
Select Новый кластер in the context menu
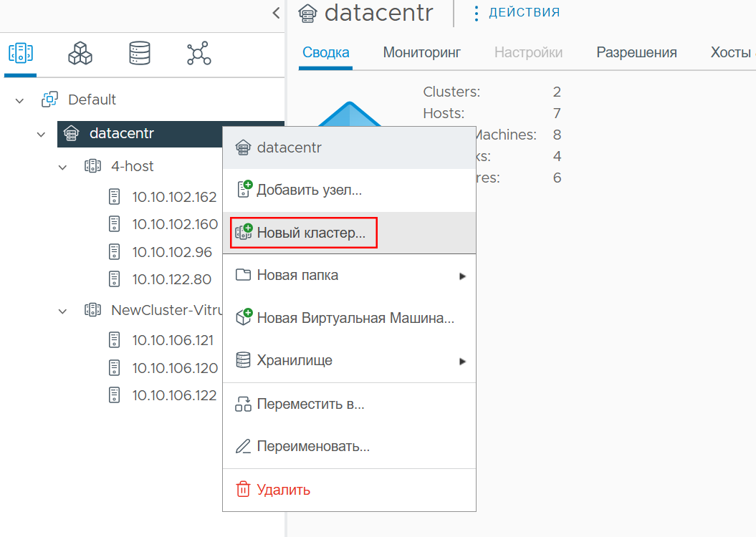pos(349,233)
